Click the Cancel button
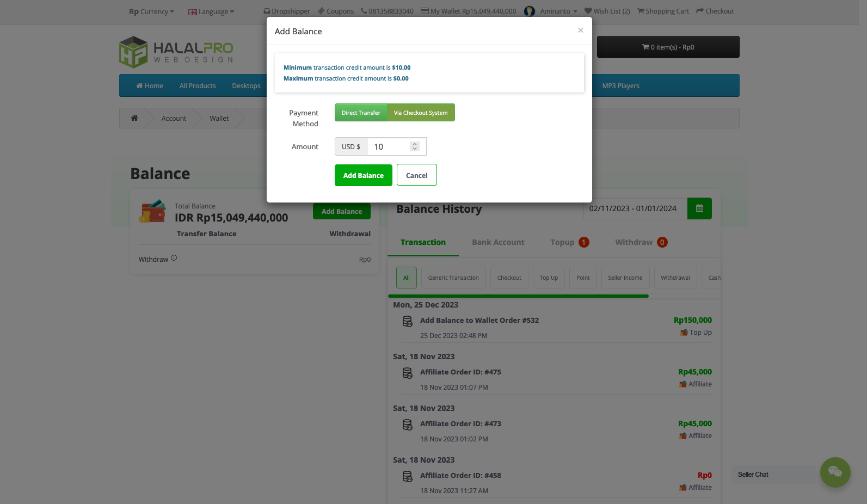 point(417,175)
